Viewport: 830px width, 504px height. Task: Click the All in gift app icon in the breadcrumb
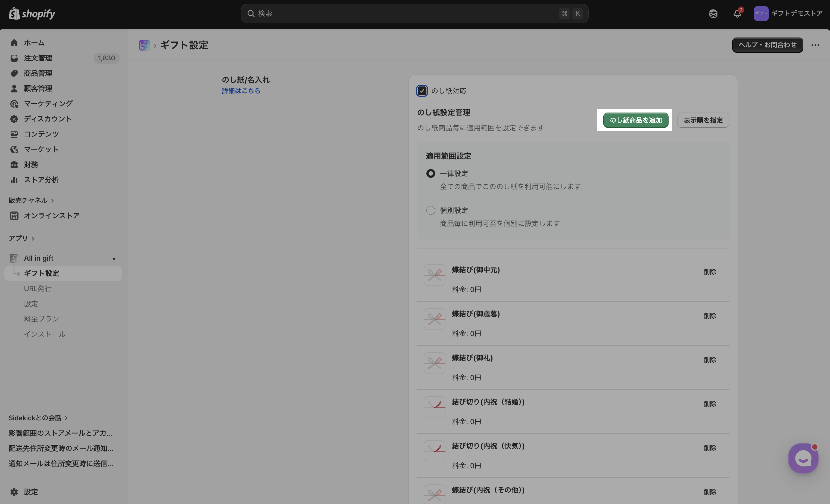point(145,45)
